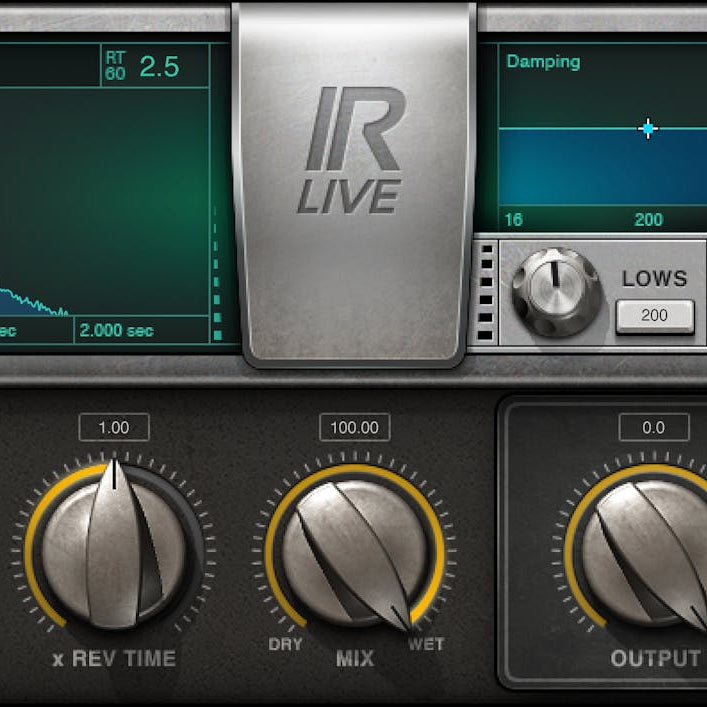Select the REV TIME value field 1.00
Image resolution: width=707 pixels, height=707 pixels.
[x=114, y=427]
